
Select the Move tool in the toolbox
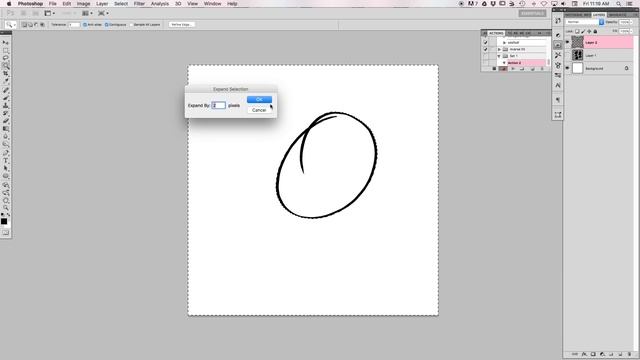click(6, 42)
